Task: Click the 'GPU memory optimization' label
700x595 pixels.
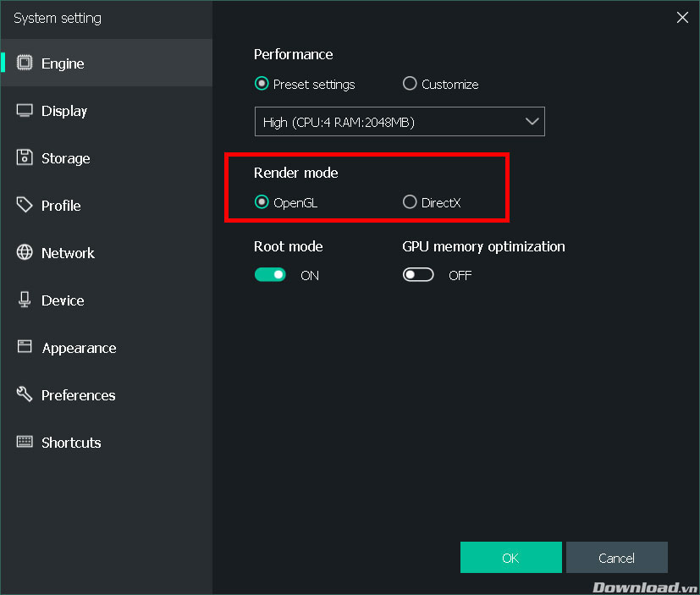Action: point(483,246)
